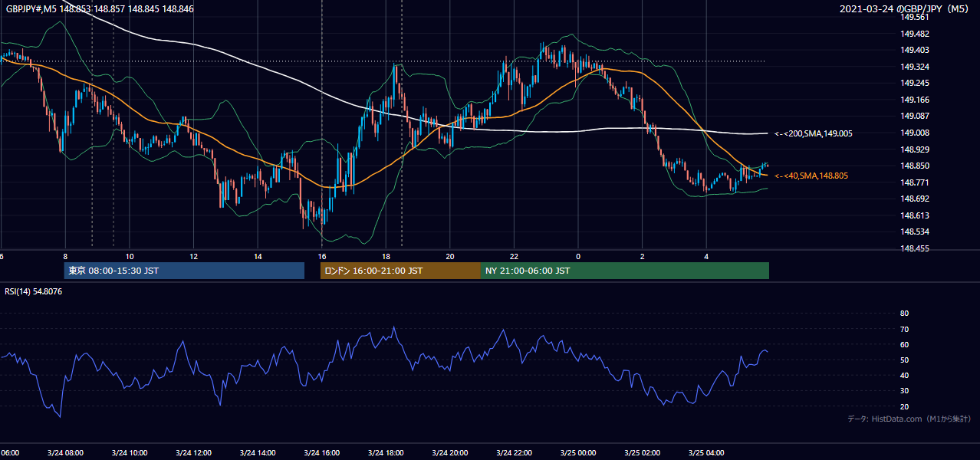
Task: Click the 3/24 20:00 time label
Action: coord(450,453)
